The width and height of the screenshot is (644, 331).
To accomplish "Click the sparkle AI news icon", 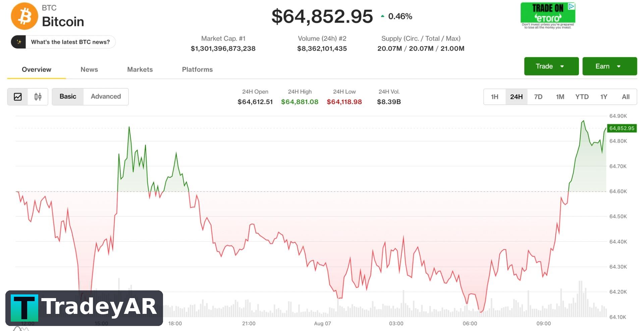I will coord(19,42).
